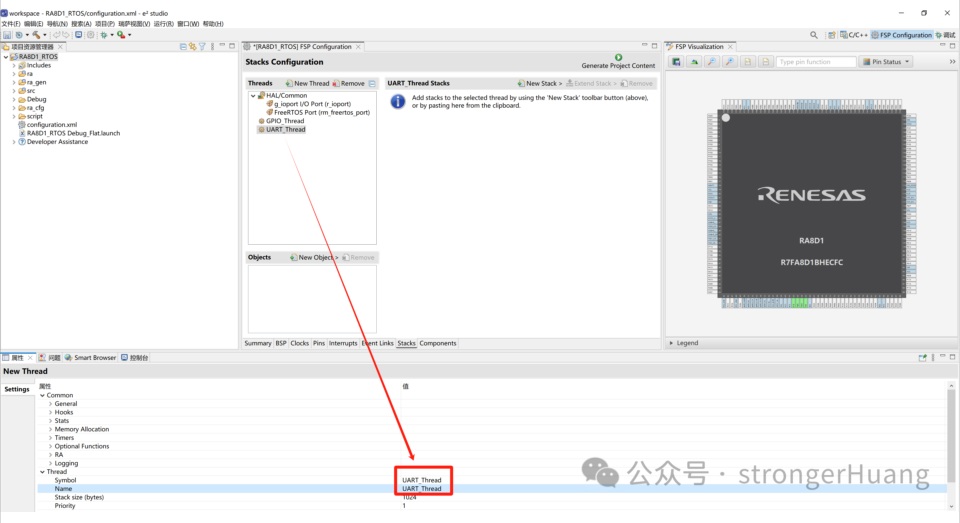Switch to the 控制台 tab
This screenshot has height=523, width=960.
[135, 358]
